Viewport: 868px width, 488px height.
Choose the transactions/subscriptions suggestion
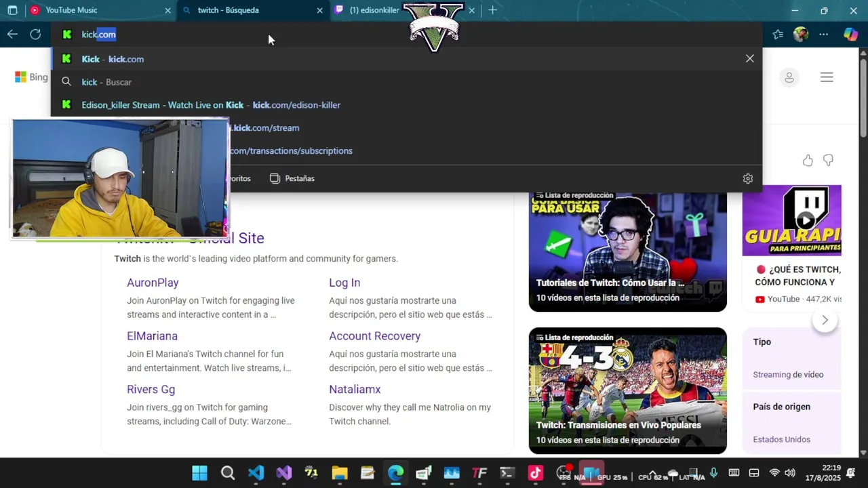(x=495, y=151)
